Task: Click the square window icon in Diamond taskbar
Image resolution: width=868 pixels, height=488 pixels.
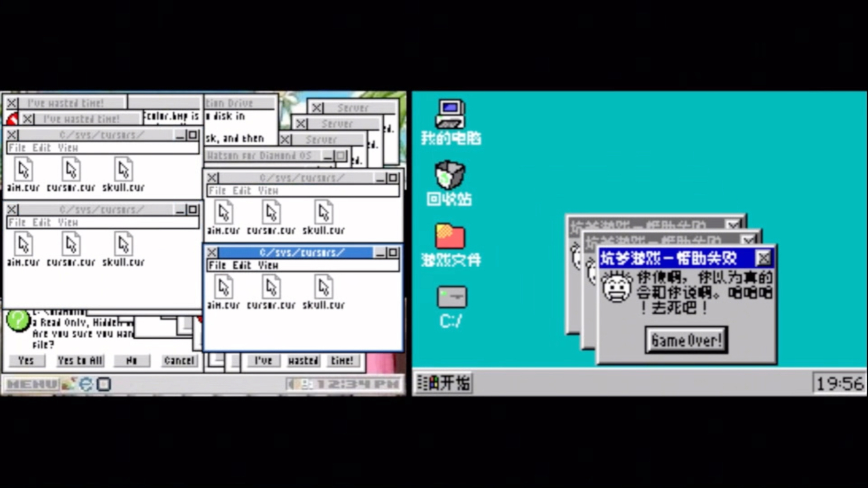Action: click(104, 384)
